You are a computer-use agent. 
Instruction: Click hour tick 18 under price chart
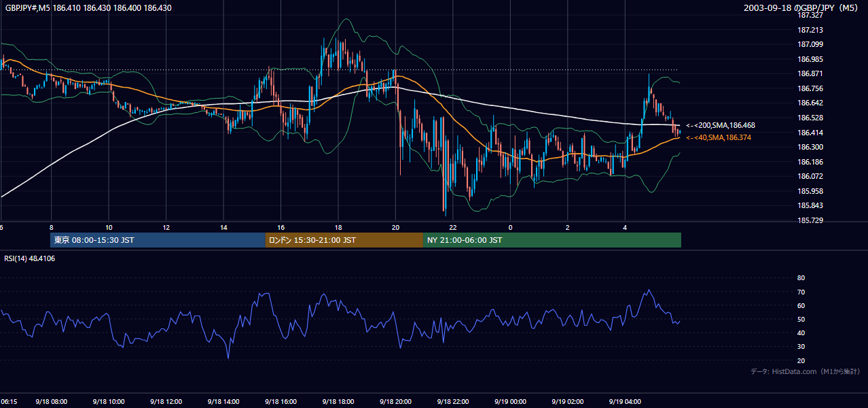(338, 227)
